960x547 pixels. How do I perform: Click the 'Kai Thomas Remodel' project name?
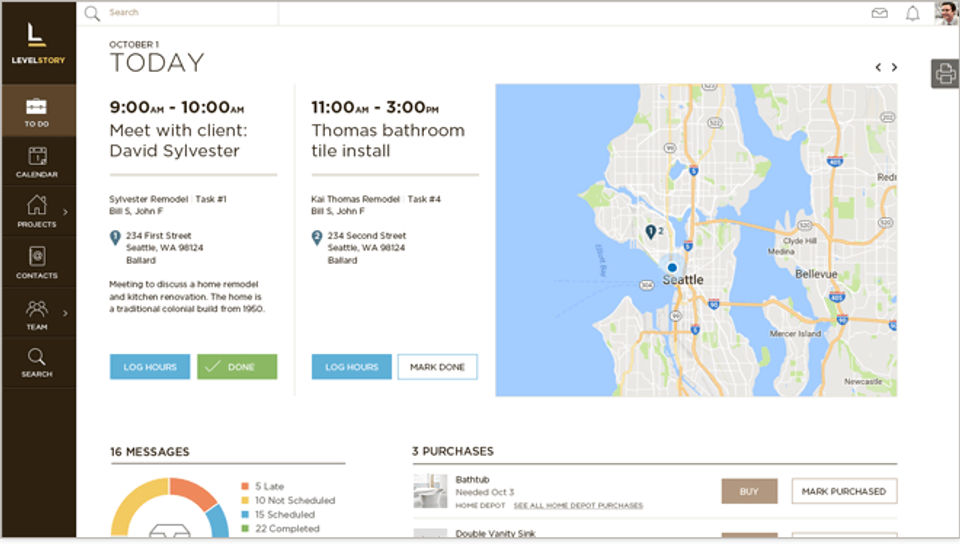click(355, 199)
